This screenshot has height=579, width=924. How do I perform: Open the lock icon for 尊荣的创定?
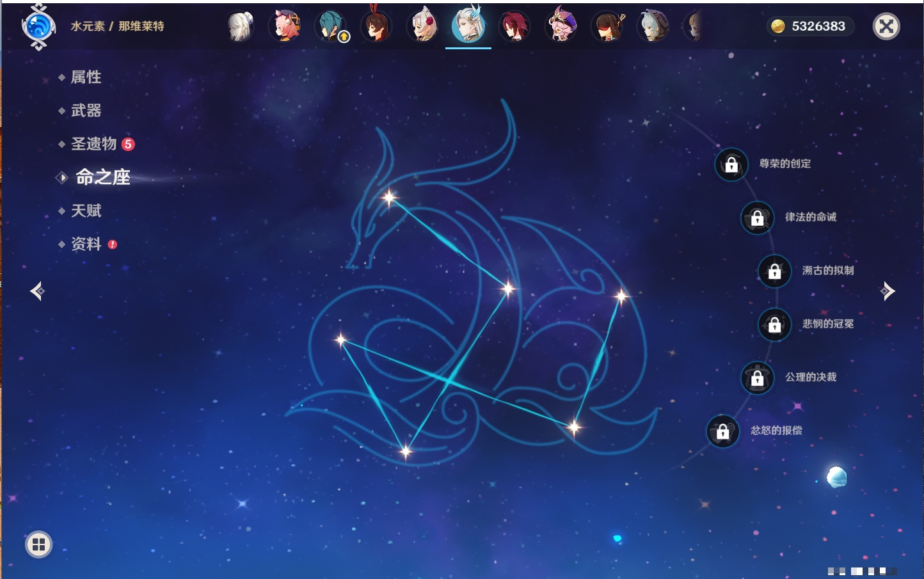click(x=731, y=164)
